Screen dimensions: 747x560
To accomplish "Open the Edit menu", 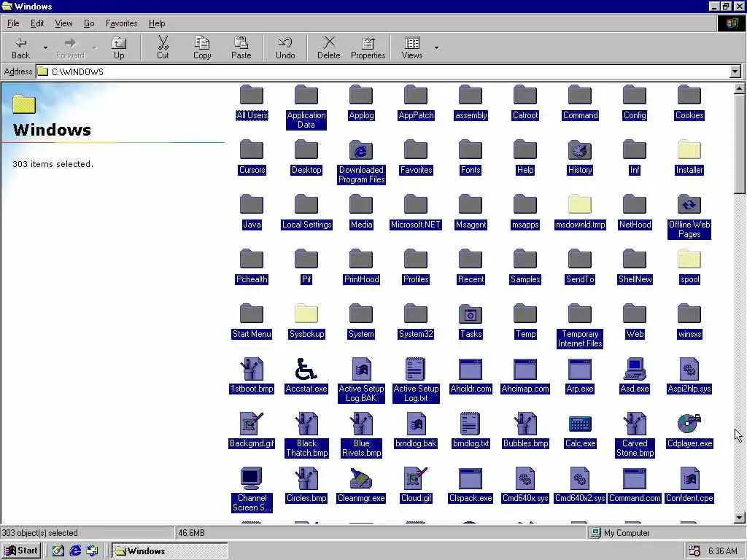I will click(x=36, y=23).
